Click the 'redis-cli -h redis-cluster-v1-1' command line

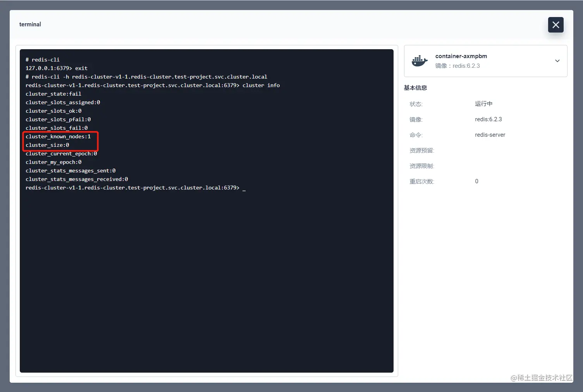[146, 77]
